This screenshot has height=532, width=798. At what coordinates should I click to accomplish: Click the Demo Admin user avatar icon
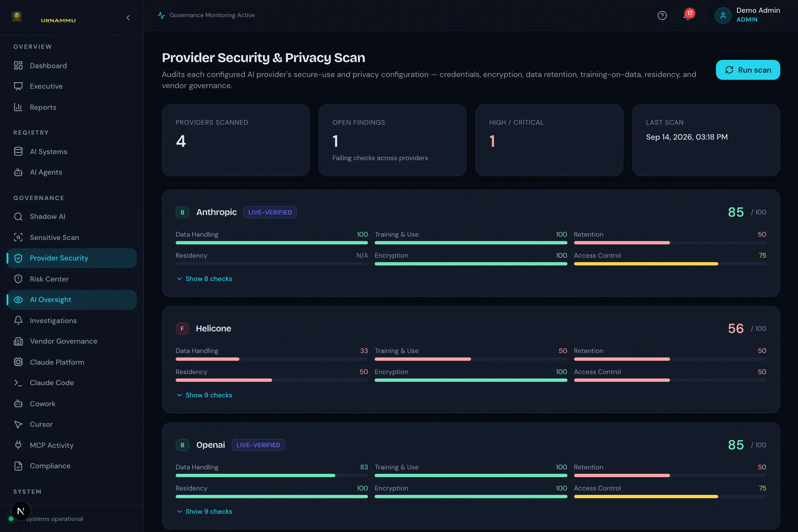coord(723,16)
